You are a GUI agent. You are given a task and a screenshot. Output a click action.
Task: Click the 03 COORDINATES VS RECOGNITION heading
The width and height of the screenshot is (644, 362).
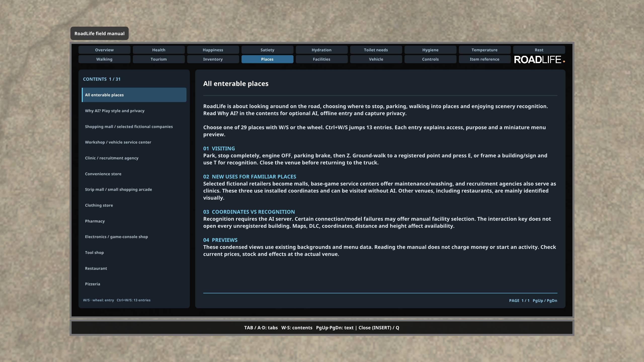[249, 212]
